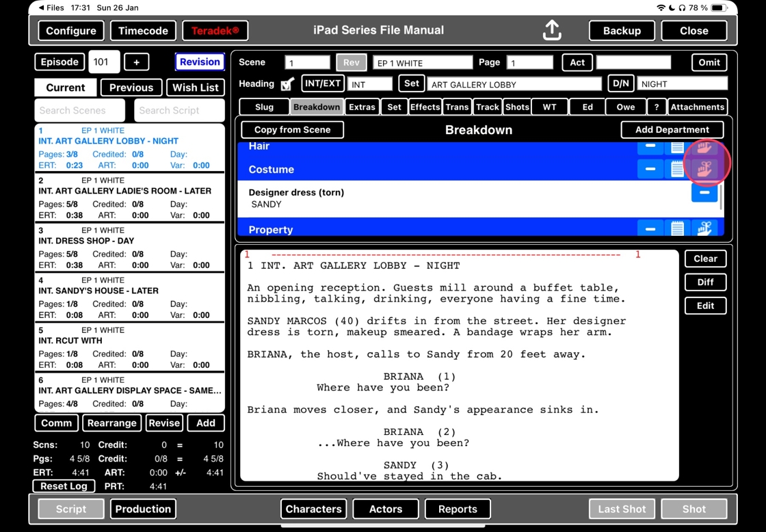Image resolution: width=766 pixels, height=532 pixels.
Task: Toggle the INT/EXT setting button
Action: 322,83
